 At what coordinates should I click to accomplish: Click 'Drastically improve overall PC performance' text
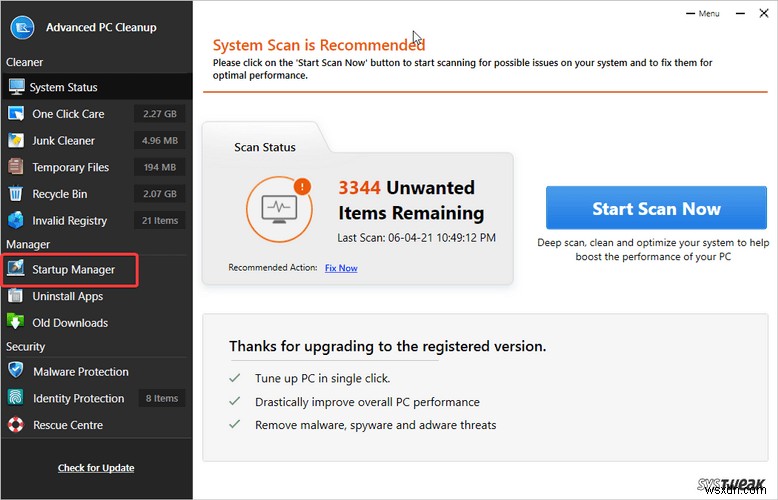pyautogui.click(x=367, y=402)
